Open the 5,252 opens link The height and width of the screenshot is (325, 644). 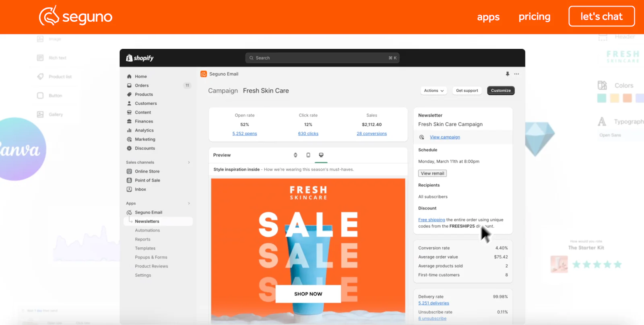[244, 134]
